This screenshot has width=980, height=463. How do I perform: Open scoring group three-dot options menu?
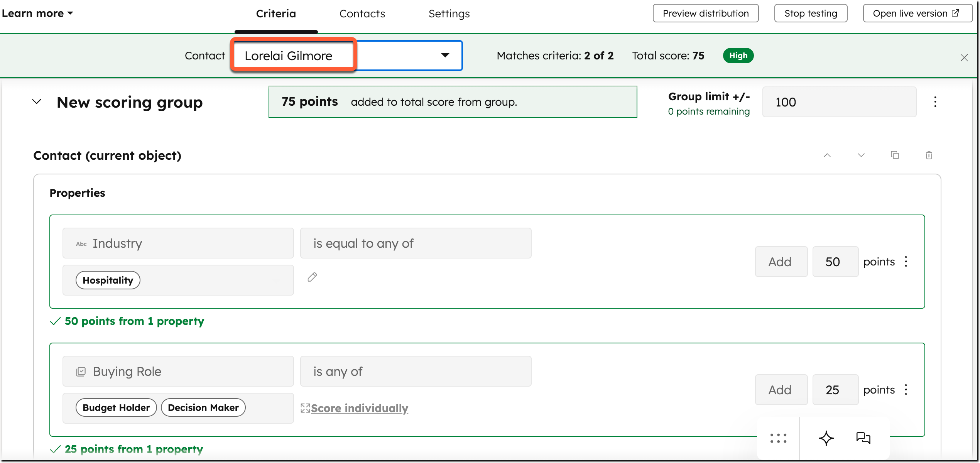point(935,102)
